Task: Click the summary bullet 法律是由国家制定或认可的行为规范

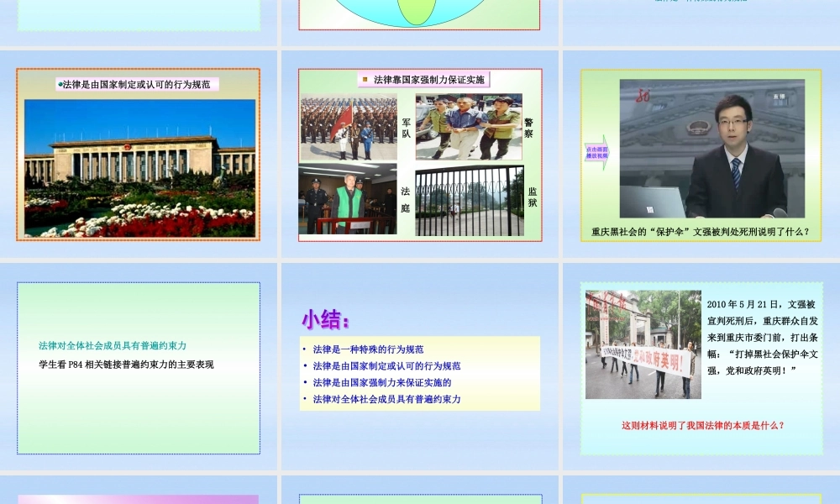Action: pyautogui.click(x=386, y=365)
